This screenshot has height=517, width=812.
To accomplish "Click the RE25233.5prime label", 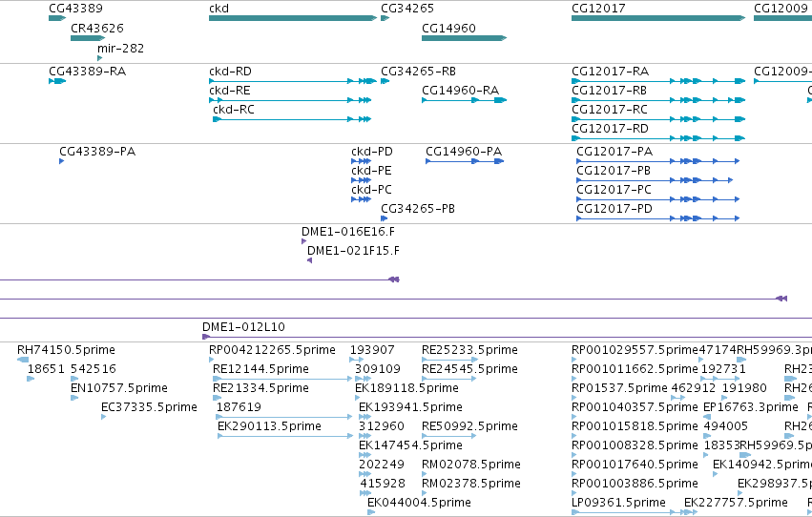I will 469,350.
